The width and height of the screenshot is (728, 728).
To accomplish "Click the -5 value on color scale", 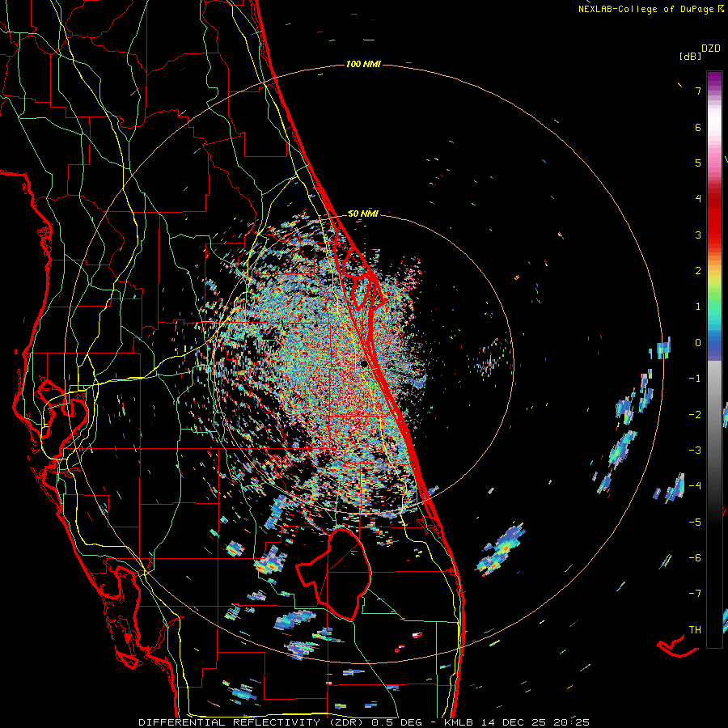I will [695, 523].
